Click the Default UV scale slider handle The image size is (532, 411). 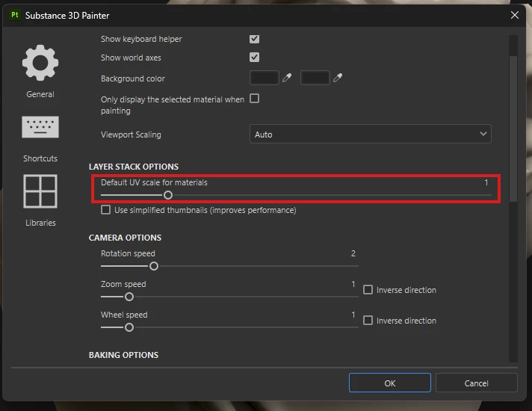coord(168,195)
